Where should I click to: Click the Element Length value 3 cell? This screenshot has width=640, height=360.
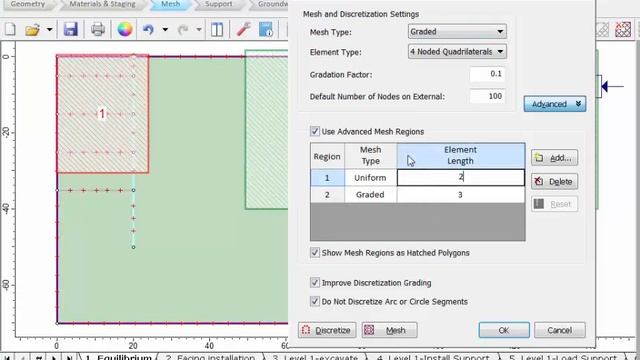461,195
